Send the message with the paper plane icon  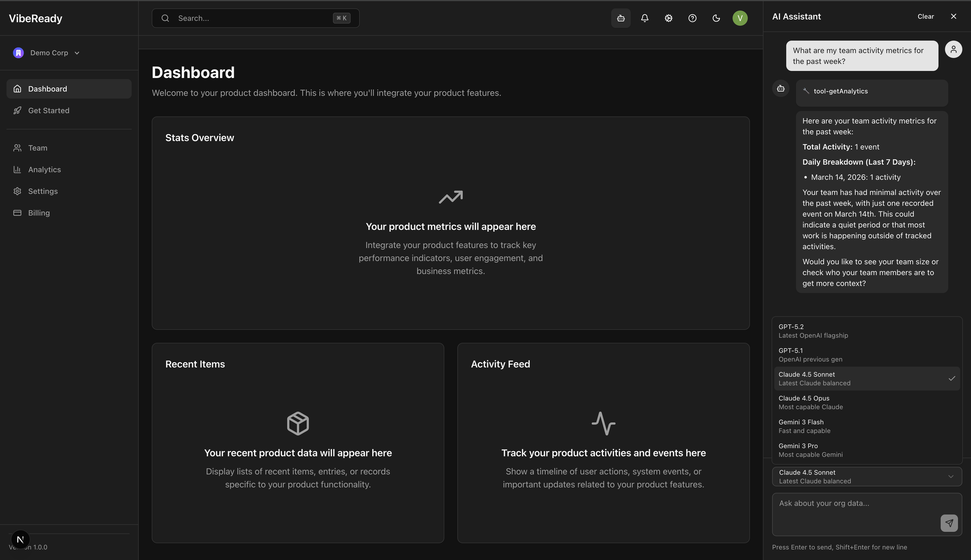pos(949,523)
